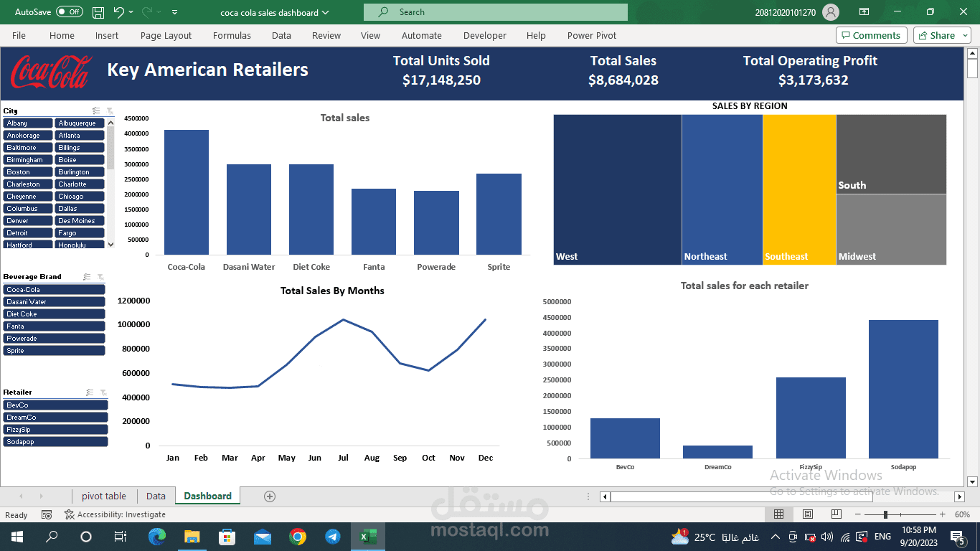Click the Southeast treemap region block
980x551 pixels.
(799, 189)
